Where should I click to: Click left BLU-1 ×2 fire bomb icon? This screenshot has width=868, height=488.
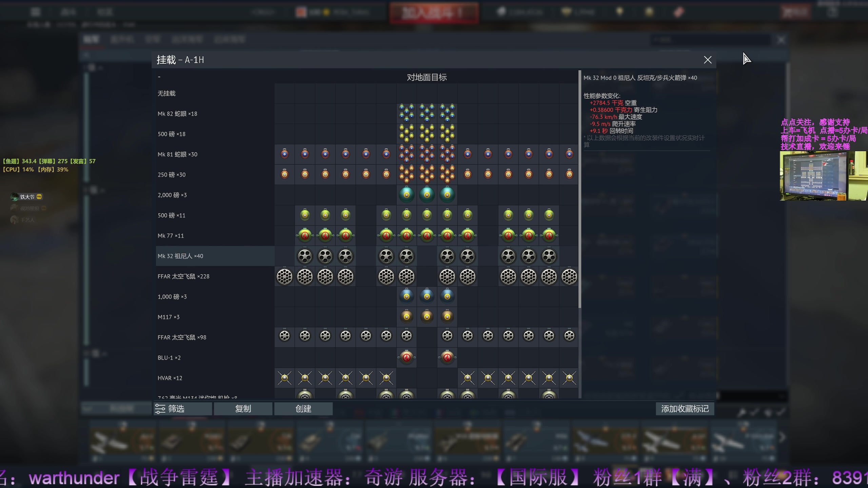(x=407, y=357)
